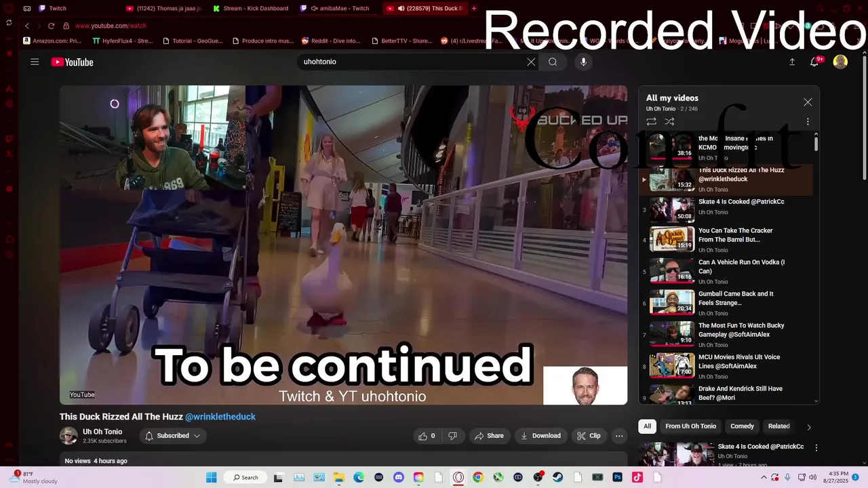Go to YouTube home via logo

tap(72, 62)
